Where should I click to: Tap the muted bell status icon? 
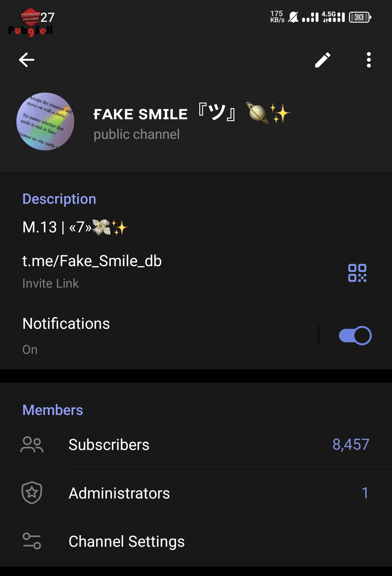point(293,17)
